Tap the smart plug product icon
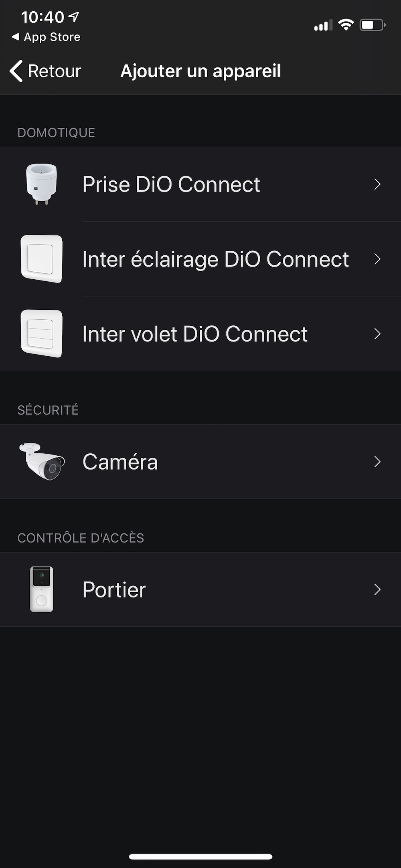The width and height of the screenshot is (401, 868). click(41, 184)
